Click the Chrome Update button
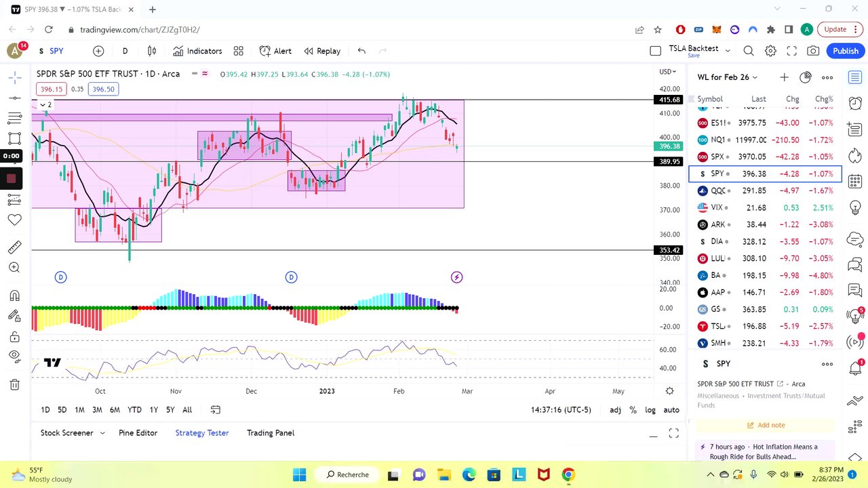The height and width of the screenshot is (488, 868). (839, 29)
